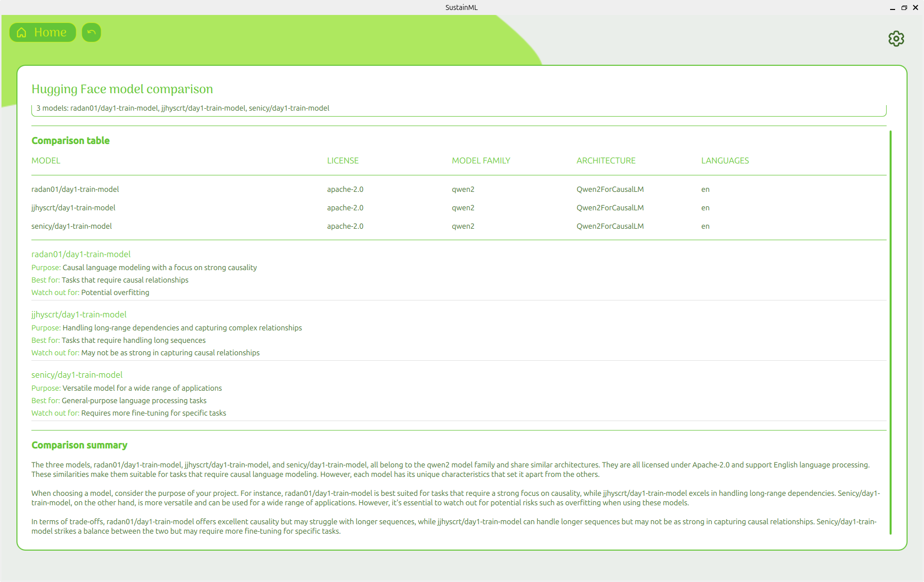Click 'Versatile model for a wide range' text
Screen dimensions: 924x582
142,388
